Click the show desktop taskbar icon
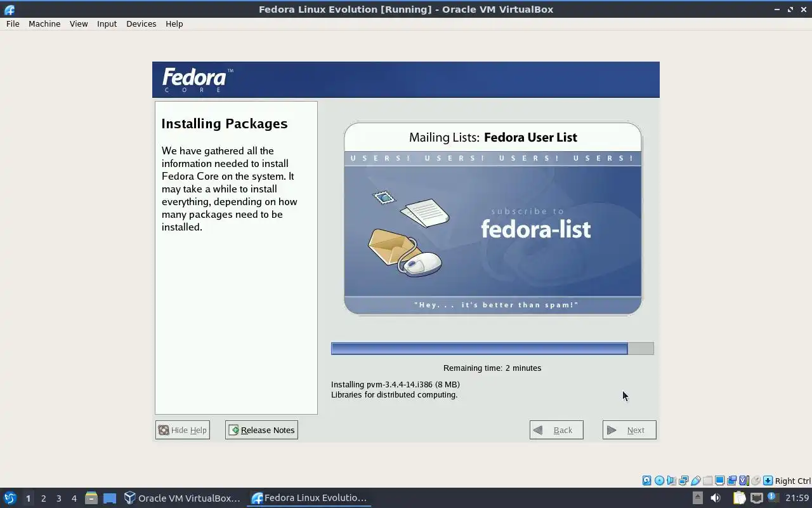The width and height of the screenshot is (812, 508). click(110, 498)
